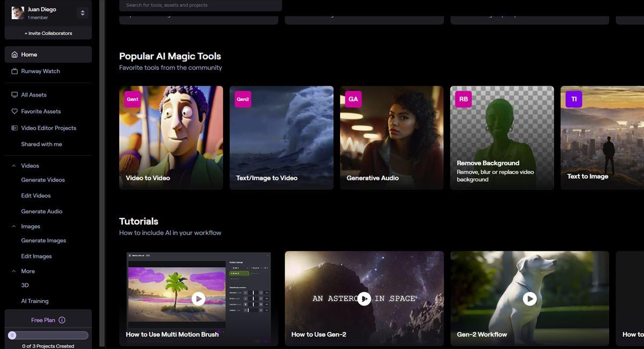
Task: Open the Text to Image tool card
Action: point(602,138)
